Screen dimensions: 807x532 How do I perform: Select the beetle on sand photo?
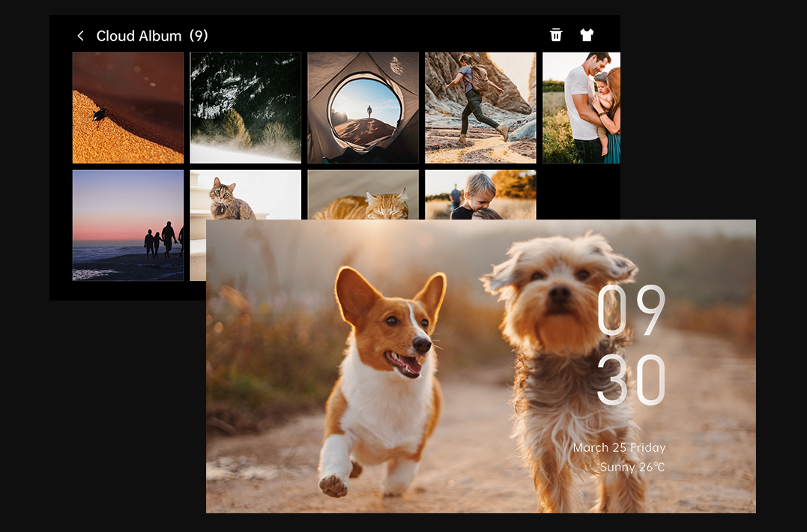(x=128, y=108)
